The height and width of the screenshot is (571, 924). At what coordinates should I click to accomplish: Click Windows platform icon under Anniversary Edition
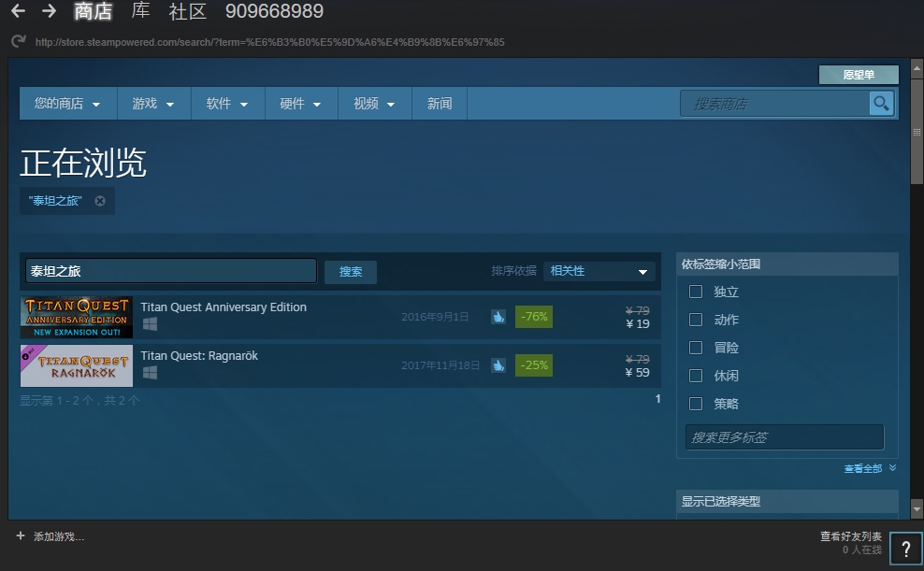151,324
